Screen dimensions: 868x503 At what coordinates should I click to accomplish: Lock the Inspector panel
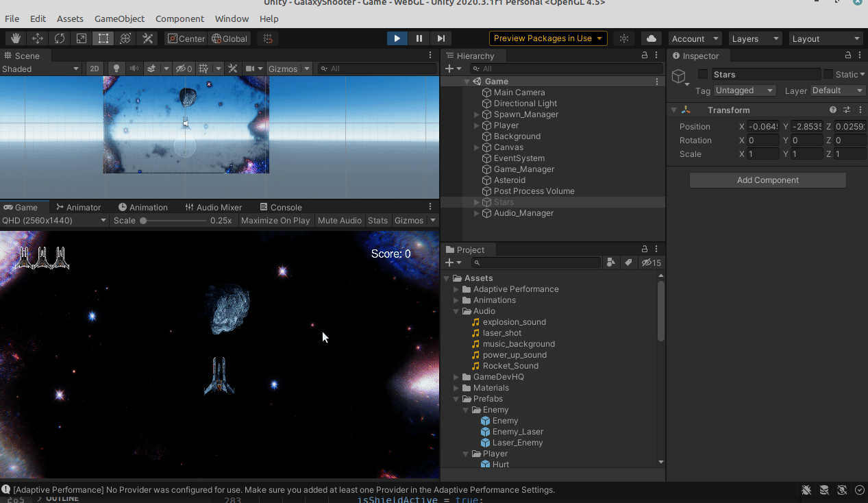pyautogui.click(x=848, y=56)
